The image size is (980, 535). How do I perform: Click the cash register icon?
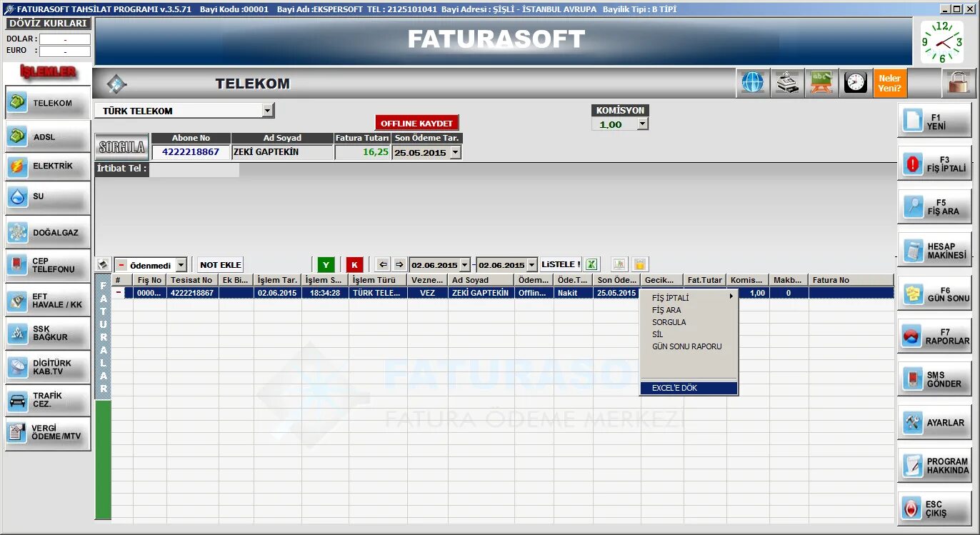(x=787, y=83)
